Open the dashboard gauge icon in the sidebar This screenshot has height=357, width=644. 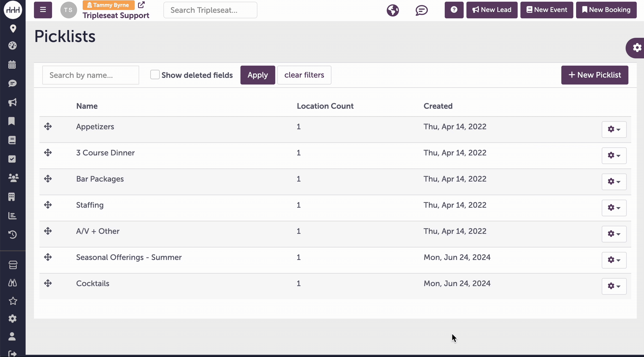pyautogui.click(x=12, y=46)
